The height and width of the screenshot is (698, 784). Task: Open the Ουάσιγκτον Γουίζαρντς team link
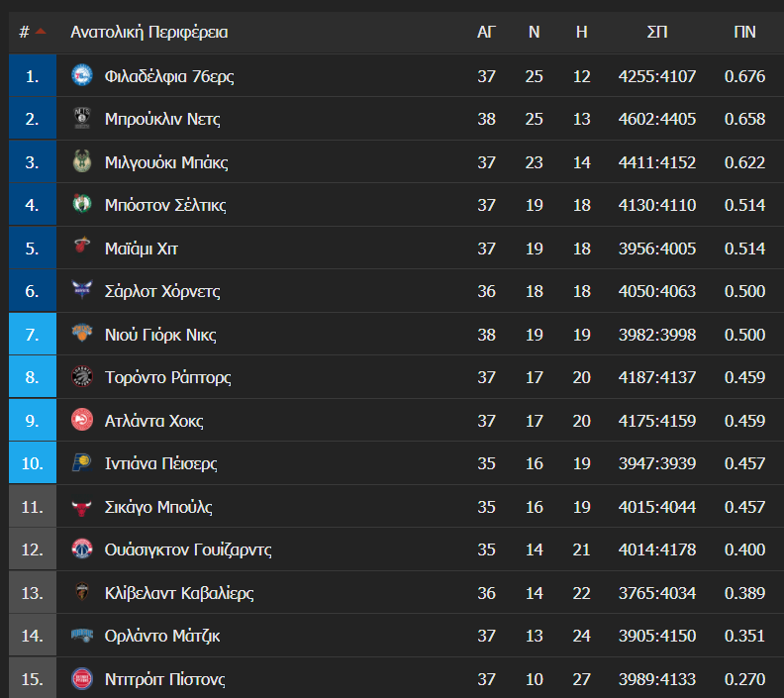pos(188,549)
